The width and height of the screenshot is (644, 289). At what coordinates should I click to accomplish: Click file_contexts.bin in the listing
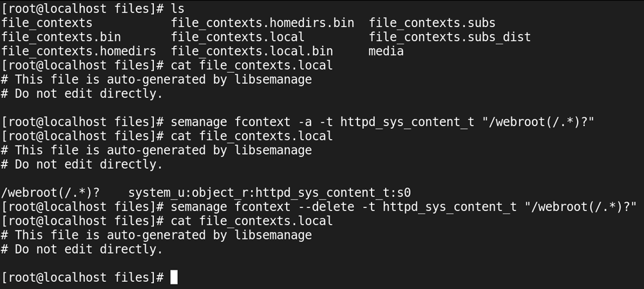(x=61, y=37)
